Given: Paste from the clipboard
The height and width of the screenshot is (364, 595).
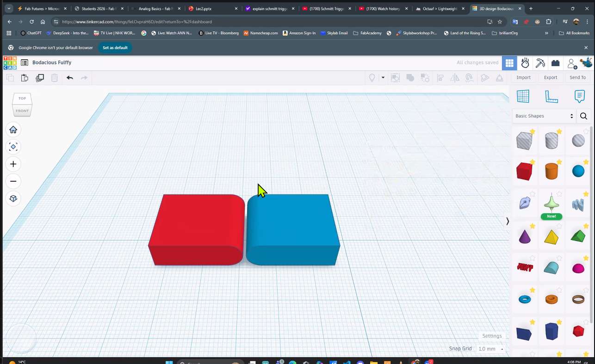Looking at the screenshot, I should (25, 78).
